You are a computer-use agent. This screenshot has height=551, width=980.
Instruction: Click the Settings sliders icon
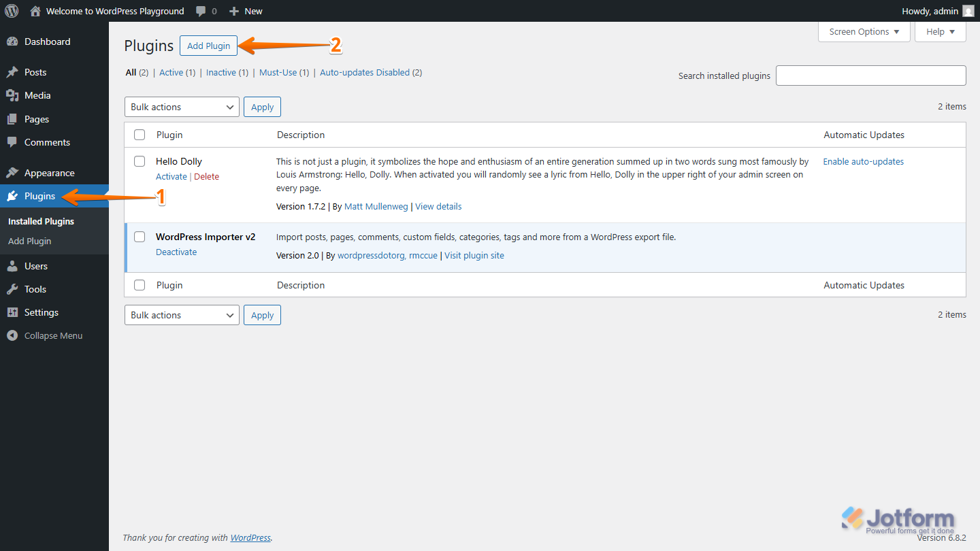pos(12,312)
